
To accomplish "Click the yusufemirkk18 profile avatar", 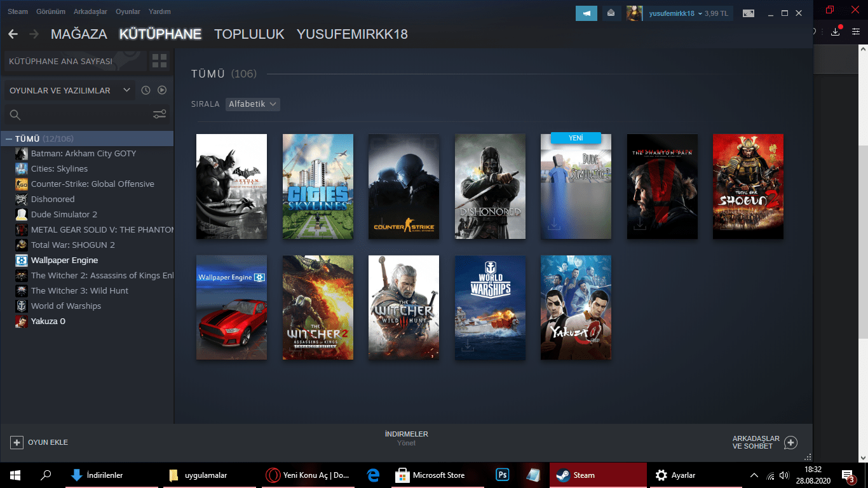I will pos(635,13).
